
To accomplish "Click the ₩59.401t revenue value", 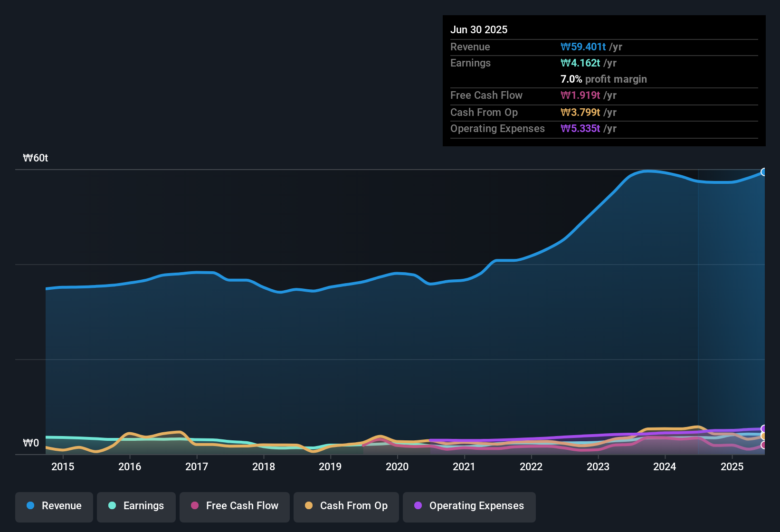I will [584, 47].
